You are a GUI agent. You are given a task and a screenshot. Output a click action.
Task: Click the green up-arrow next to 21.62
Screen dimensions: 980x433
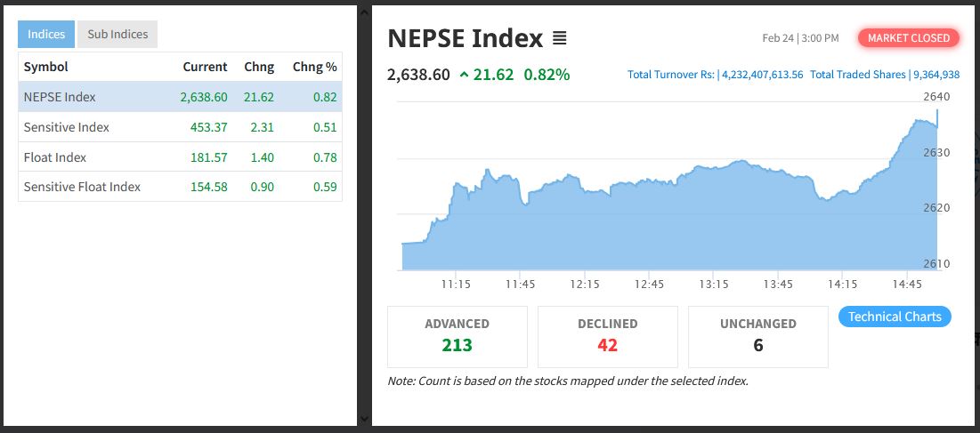(x=464, y=75)
